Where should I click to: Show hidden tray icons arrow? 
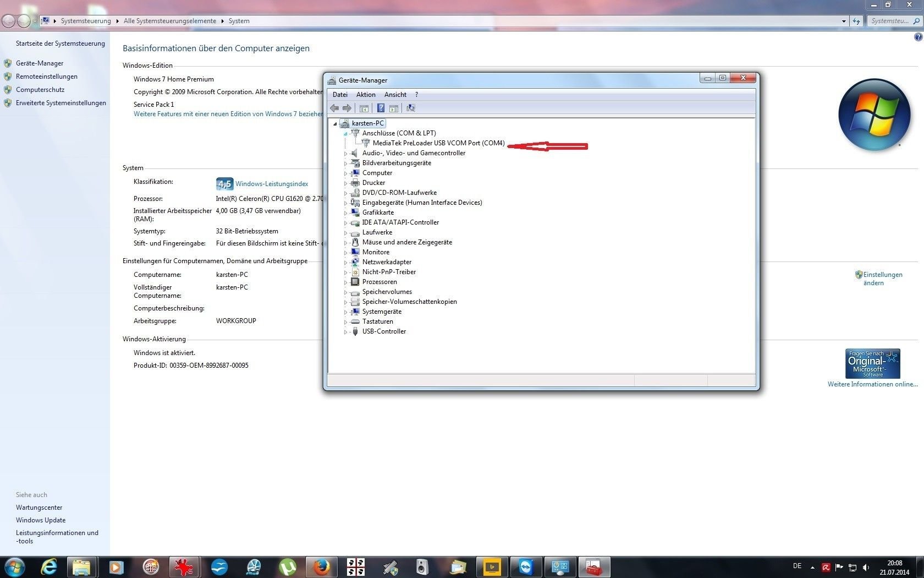tap(812, 567)
